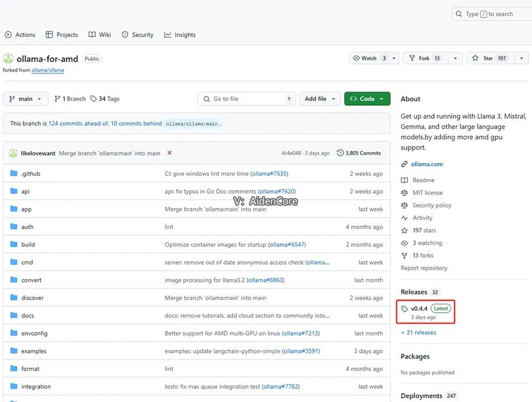
Task: Open the main branch selector
Action: tap(25, 99)
